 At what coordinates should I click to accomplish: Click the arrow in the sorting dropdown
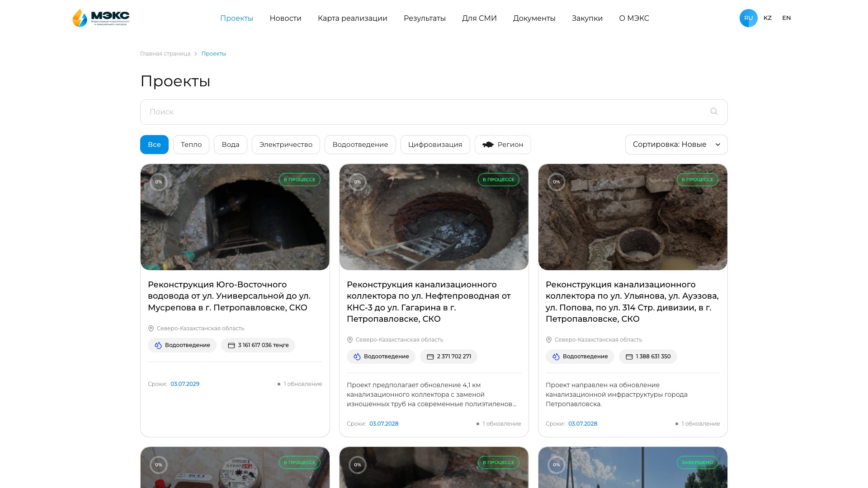717,145
